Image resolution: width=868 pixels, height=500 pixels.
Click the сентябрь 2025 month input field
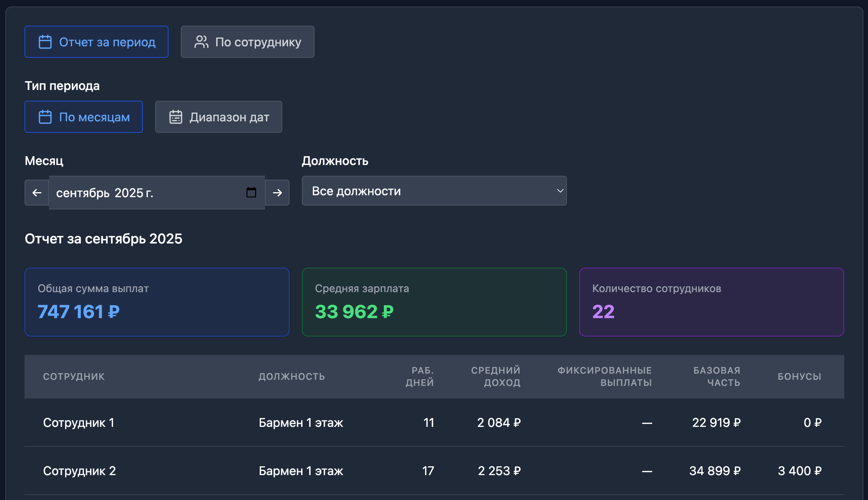tap(146, 193)
